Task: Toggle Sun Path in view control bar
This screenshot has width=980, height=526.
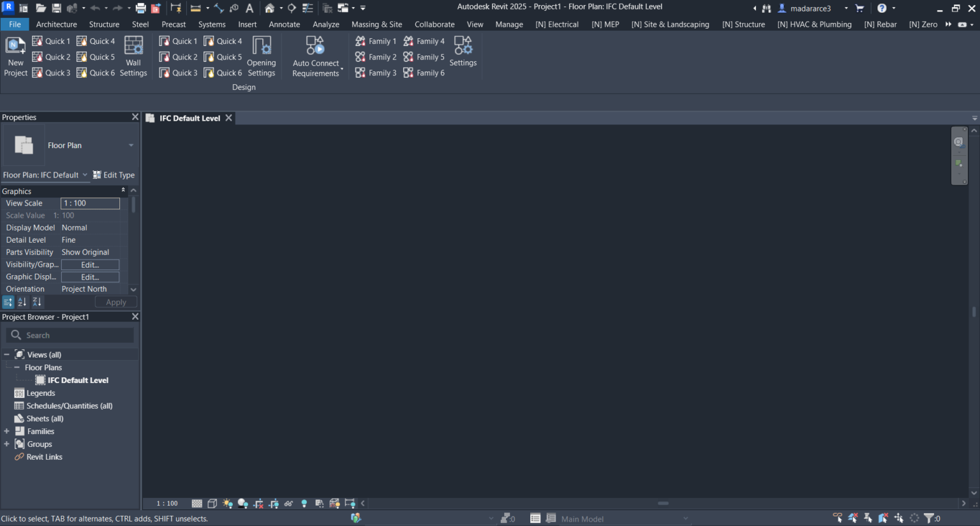Action: coord(228,504)
